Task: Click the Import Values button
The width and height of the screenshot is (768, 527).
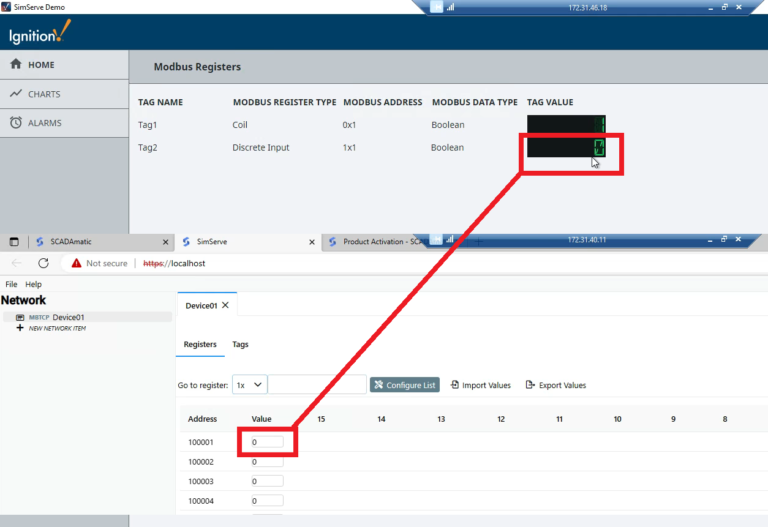Action: [x=481, y=385]
